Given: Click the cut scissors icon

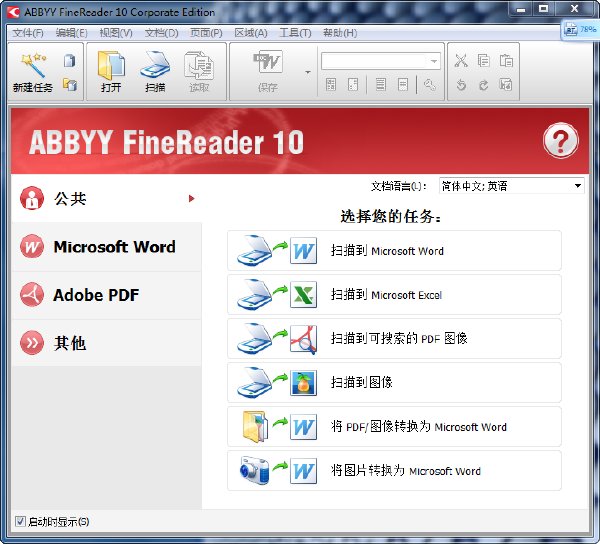Looking at the screenshot, I should tap(461, 60).
